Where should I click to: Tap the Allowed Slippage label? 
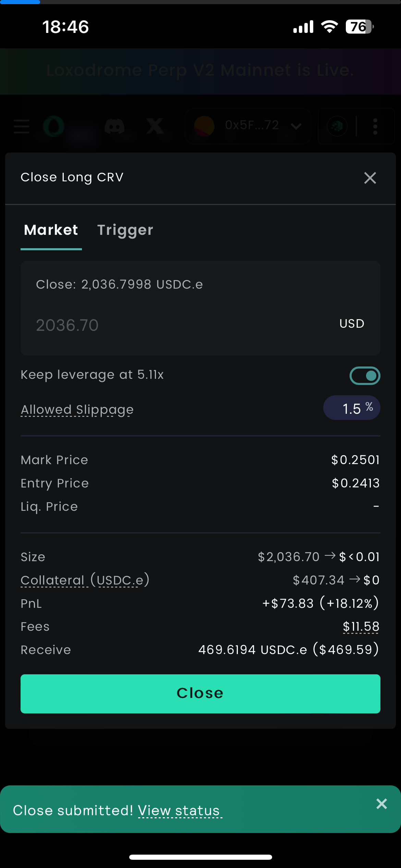point(77,410)
